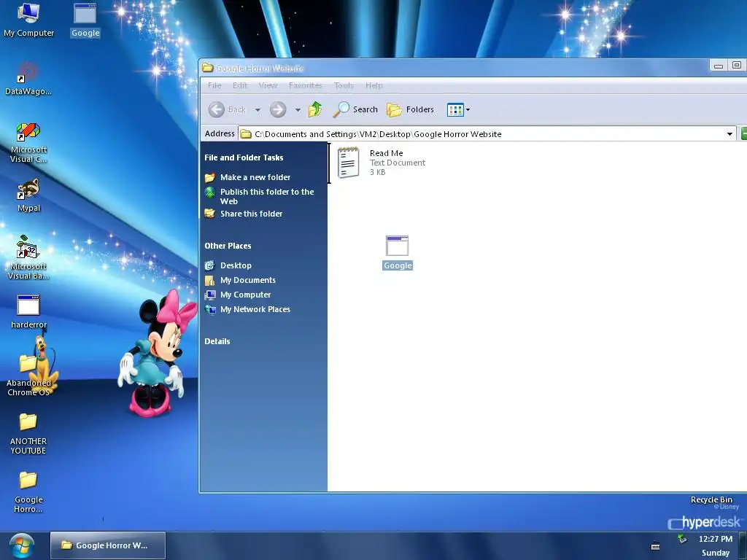Click the window title folder icon
Screen dimensions: 747x560
tap(207, 68)
